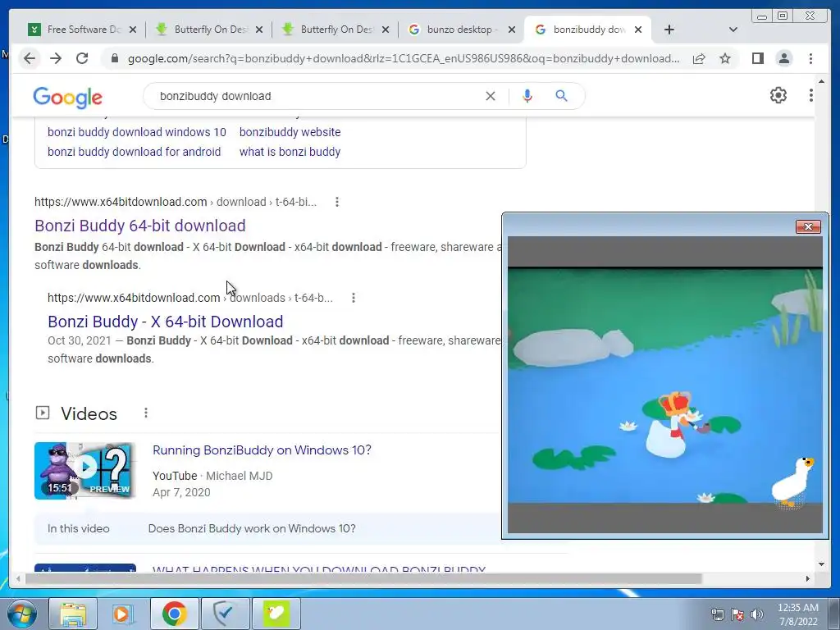840x630 pixels.
Task: Click the vertical scrollbar up arrow
Action: click(x=821, y=81)
